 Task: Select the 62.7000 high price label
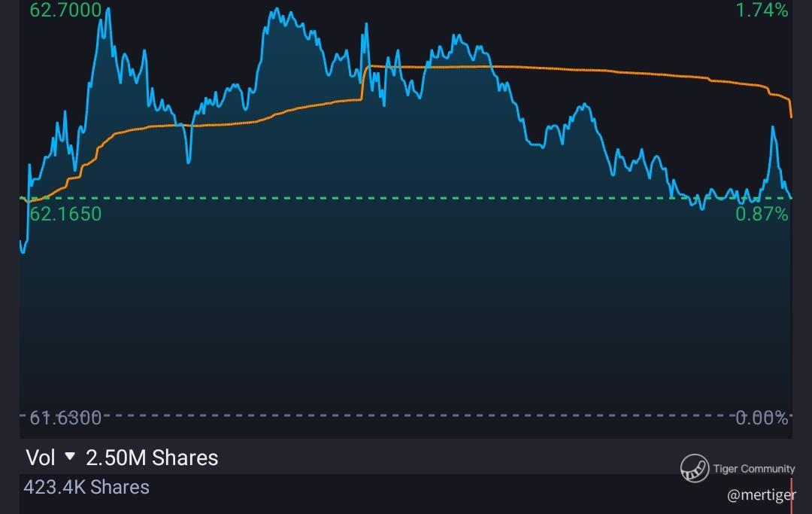[65, 10]
